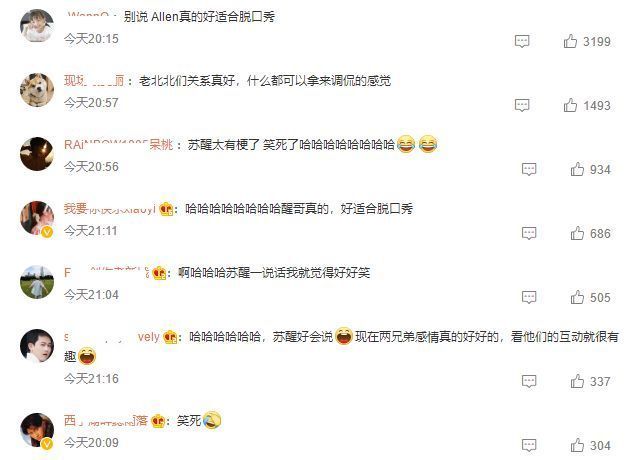The image size is (637, 460).
Task: Open reply for the 今天20:57 comment
Action: point(522,105)
